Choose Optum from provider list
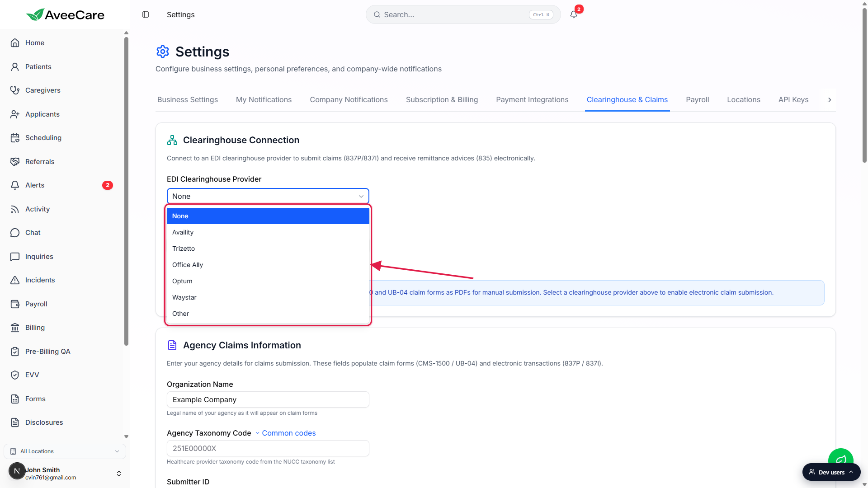The height and width of the screenshot is (488, 868). click(x=268, y=281)
